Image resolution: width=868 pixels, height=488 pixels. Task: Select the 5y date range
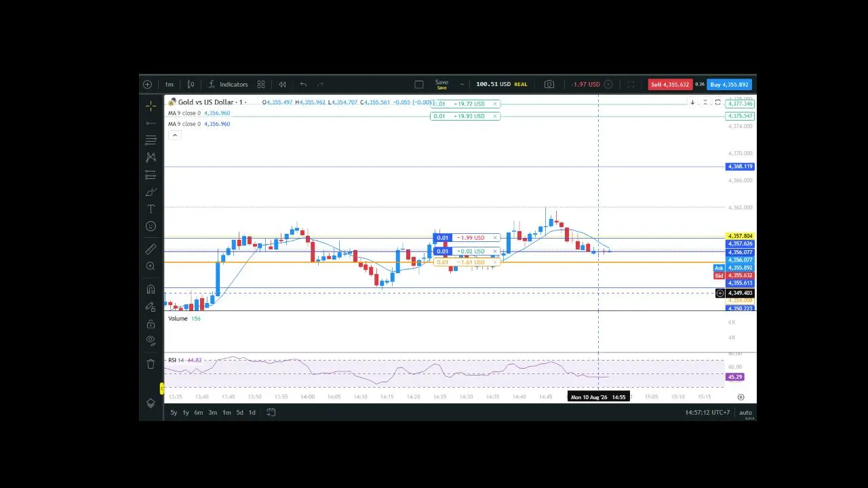click(x=174, y=413)
